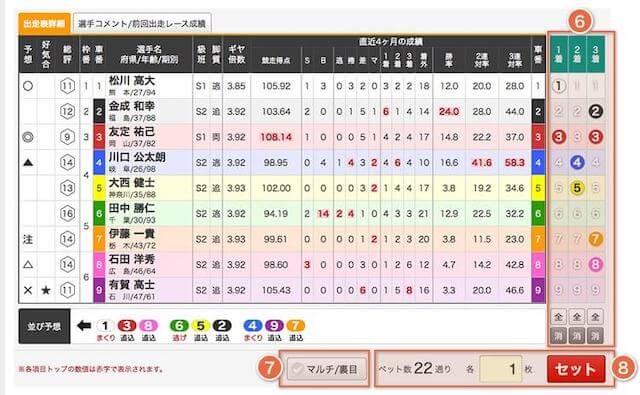The image size is (640, 395).
Task: Click 全 button under the 3着 column
Action: coord(595,316)
